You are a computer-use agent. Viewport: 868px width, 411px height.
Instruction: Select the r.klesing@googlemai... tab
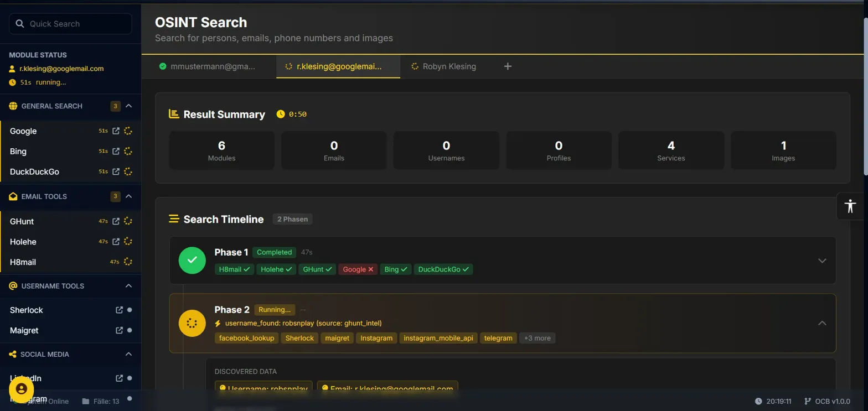click(x=338, y=66)
